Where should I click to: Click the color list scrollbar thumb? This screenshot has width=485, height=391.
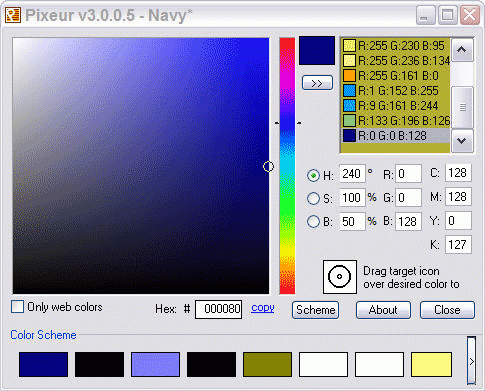point(462,107)
